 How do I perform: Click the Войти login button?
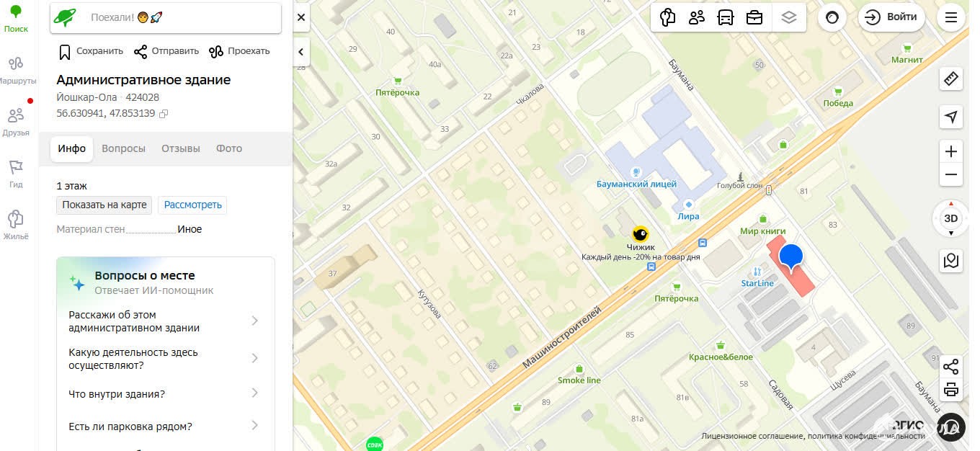point(891,17)
